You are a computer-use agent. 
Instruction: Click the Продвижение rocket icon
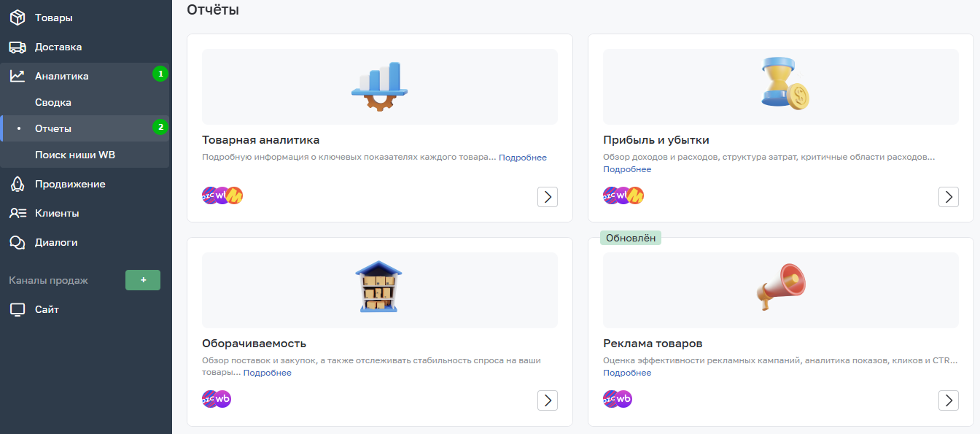(17, 184)
